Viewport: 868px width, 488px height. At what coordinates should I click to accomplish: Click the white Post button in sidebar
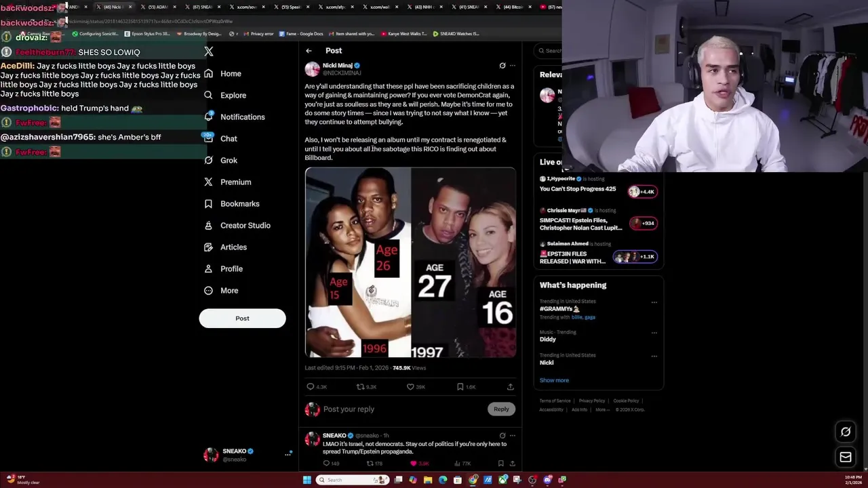pyautogui.click(x=242, y=319)
